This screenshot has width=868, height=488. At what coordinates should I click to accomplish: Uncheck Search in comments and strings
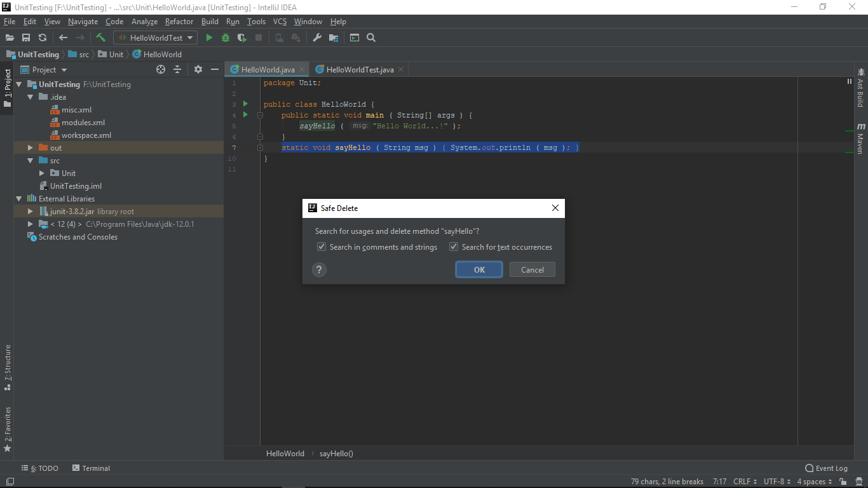tap(322, 247)
